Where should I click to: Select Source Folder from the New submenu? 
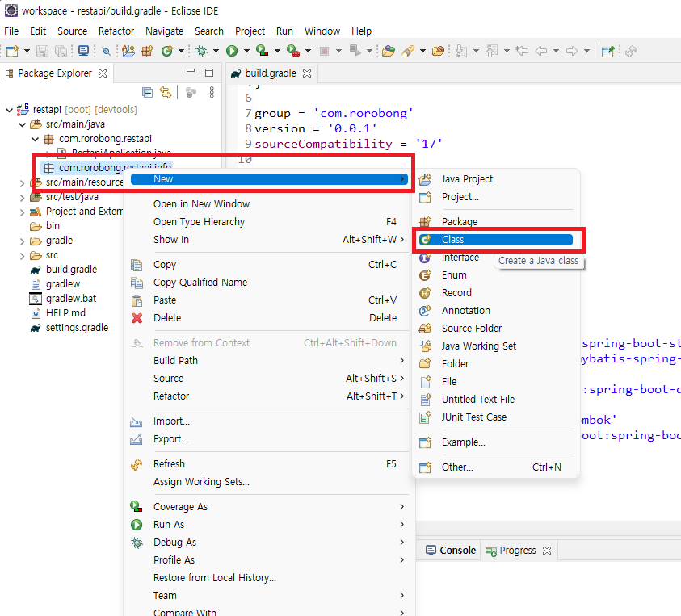pos(495,329)
